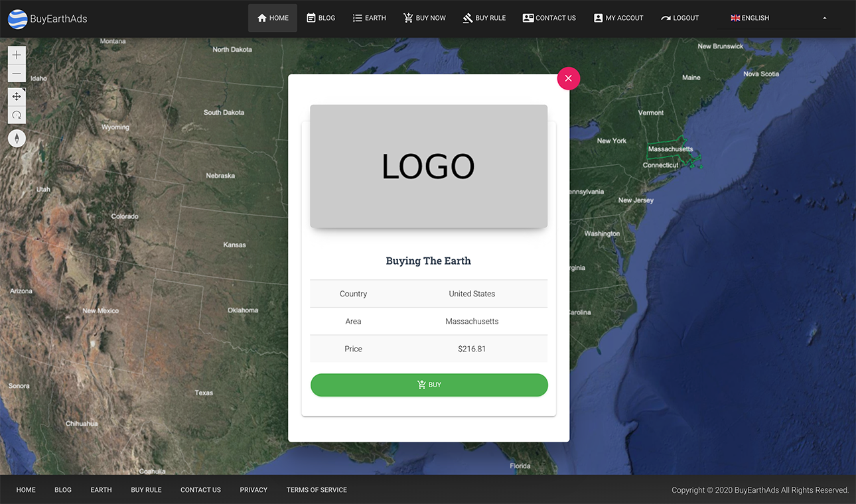Click the Florida label on the map
856x504 pixels.
point(520,466)
